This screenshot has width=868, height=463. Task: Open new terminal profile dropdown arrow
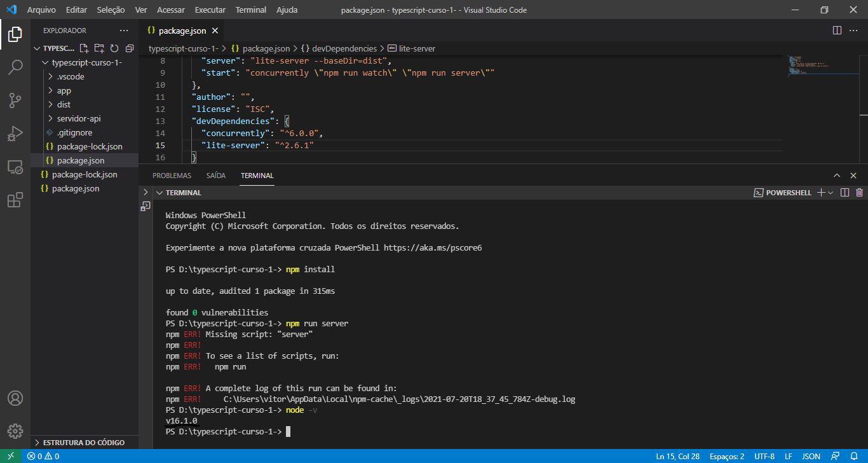click(831, 193)
